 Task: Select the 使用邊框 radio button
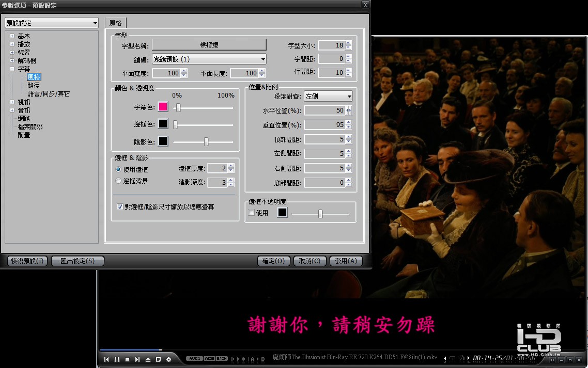(118, 169)
